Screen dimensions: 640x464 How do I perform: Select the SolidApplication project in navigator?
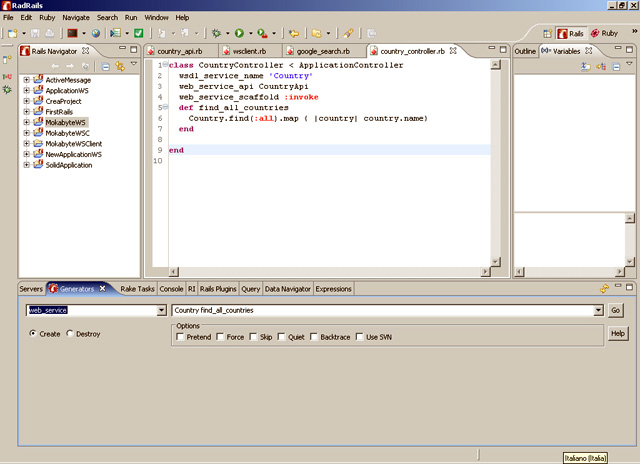pos(69,165)
